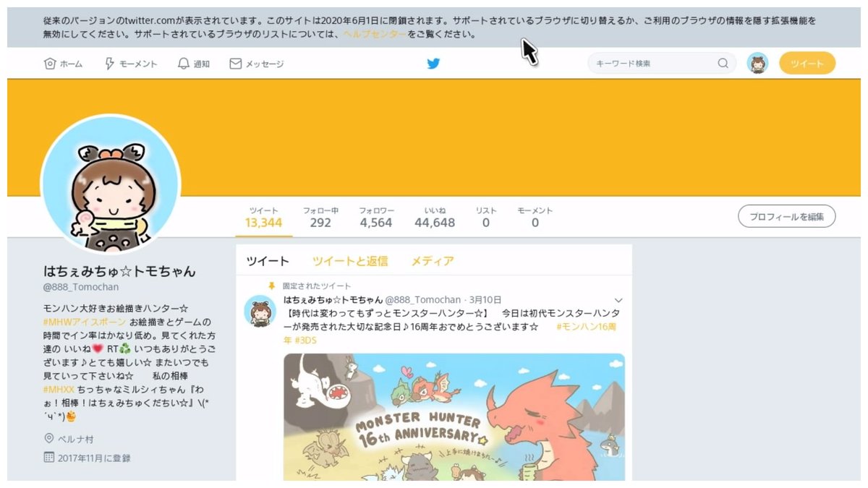Switch to the メディア tab

[x=433, y=261]
